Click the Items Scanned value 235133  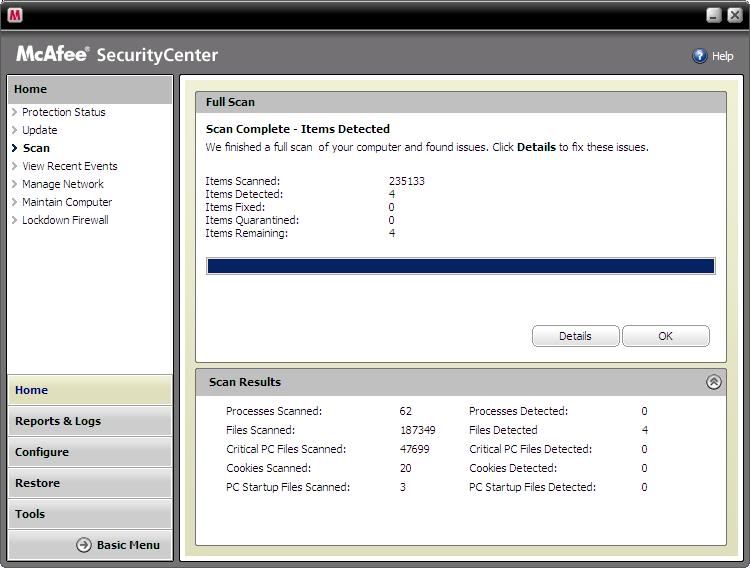(x=407, y=181)
